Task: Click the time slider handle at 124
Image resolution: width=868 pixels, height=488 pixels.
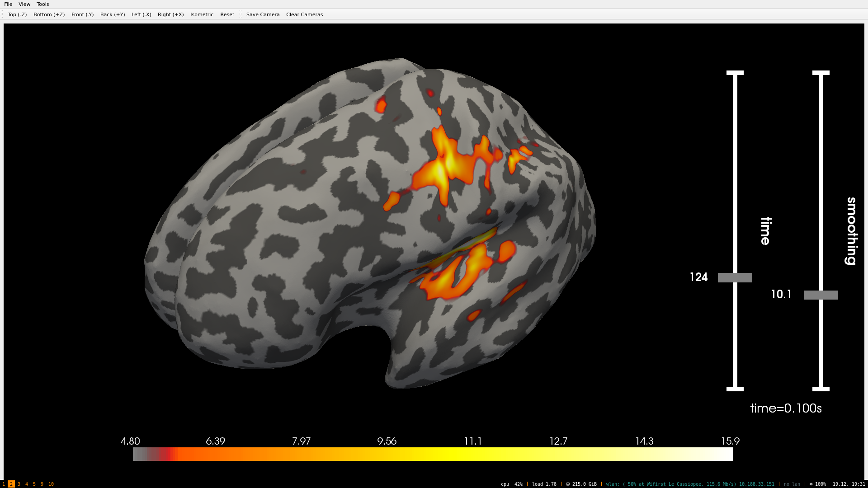Action: click(x=735, y=277)
